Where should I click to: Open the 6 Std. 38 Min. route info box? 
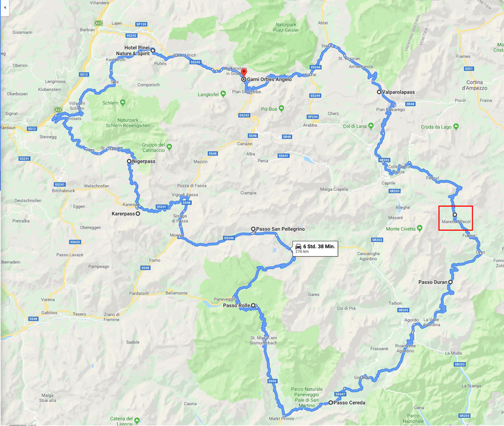(x=315, y=249)
